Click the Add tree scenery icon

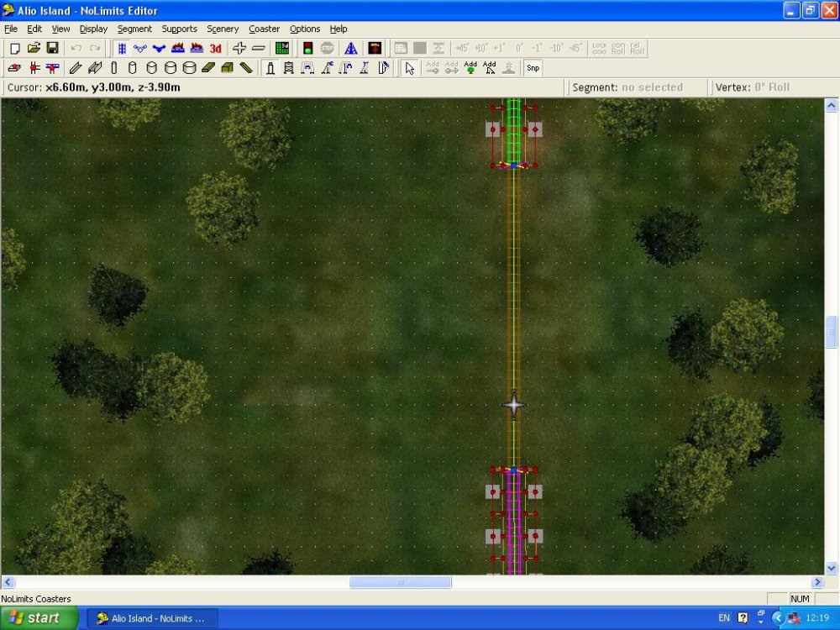[470, 68]
